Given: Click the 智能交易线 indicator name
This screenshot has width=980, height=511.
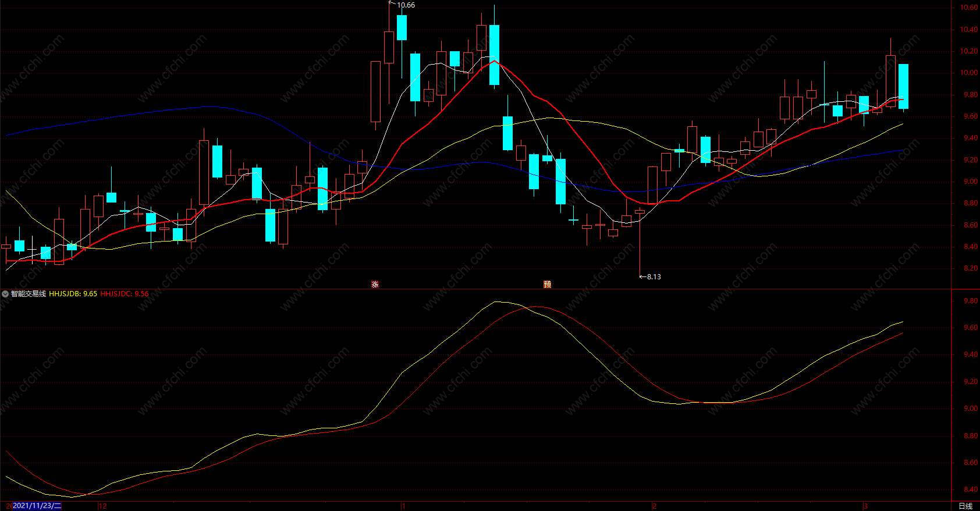Looking at the screenshot, I should (29, 294).
